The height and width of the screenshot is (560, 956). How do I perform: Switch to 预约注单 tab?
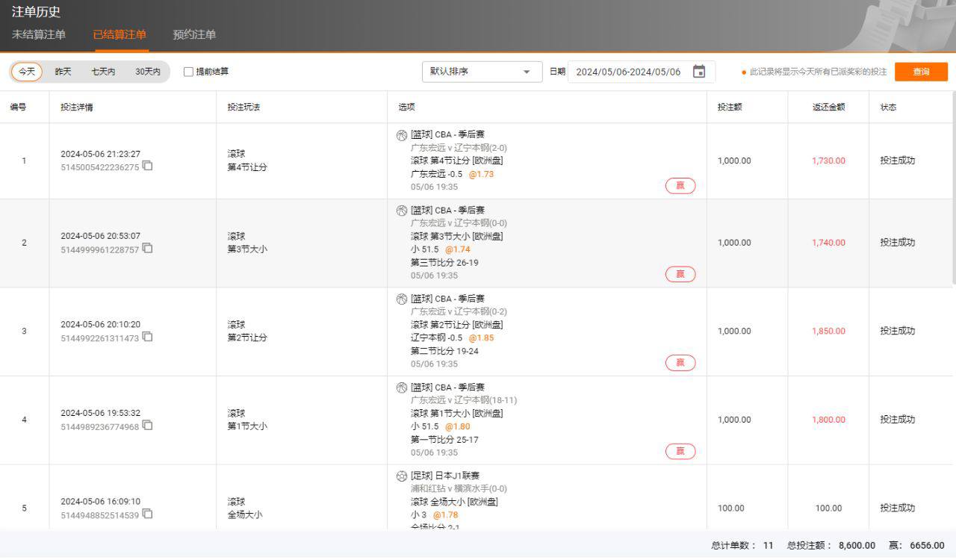pos(194,34)
